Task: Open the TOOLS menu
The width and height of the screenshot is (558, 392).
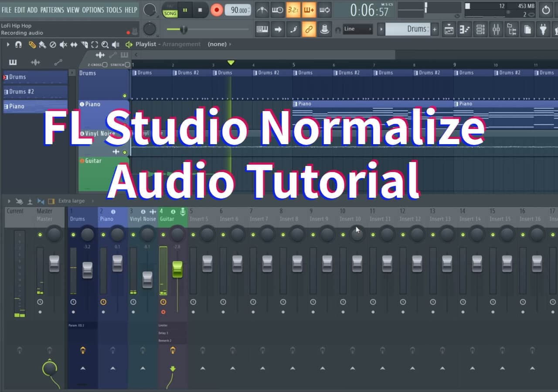Action: click(115, 10)
